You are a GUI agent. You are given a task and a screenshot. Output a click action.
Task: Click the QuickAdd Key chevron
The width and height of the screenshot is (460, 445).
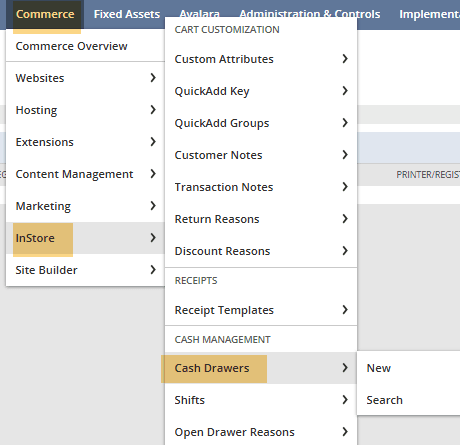click(345, 91)
